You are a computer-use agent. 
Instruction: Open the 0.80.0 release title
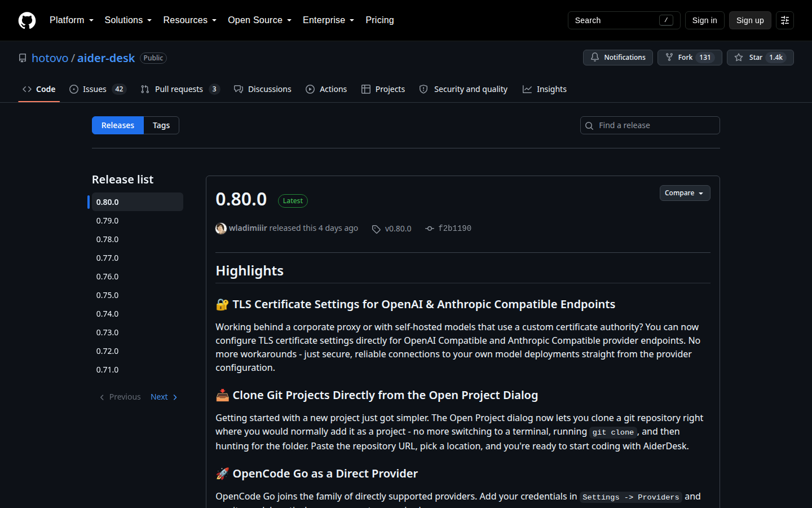[241, 199]
